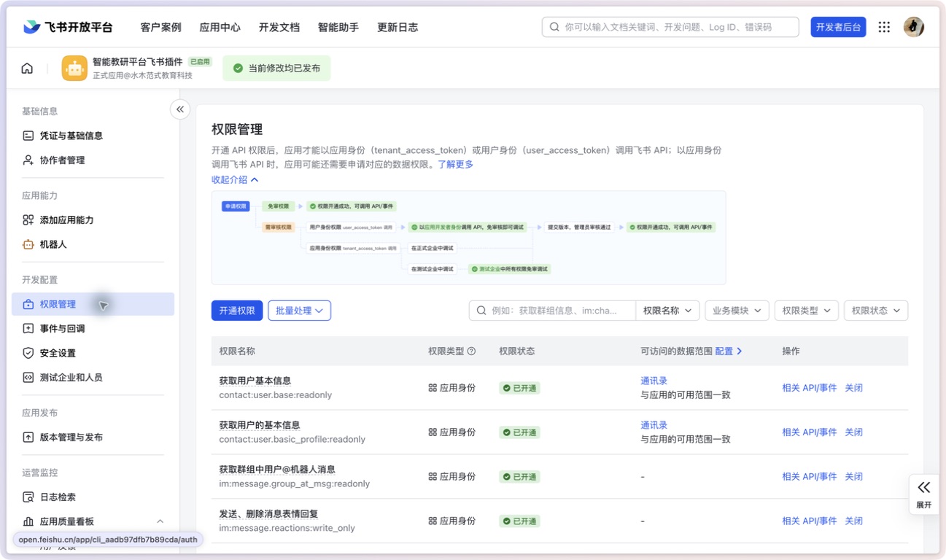
Task: Click the 已启用 status tag
Action: pos(199,62)
